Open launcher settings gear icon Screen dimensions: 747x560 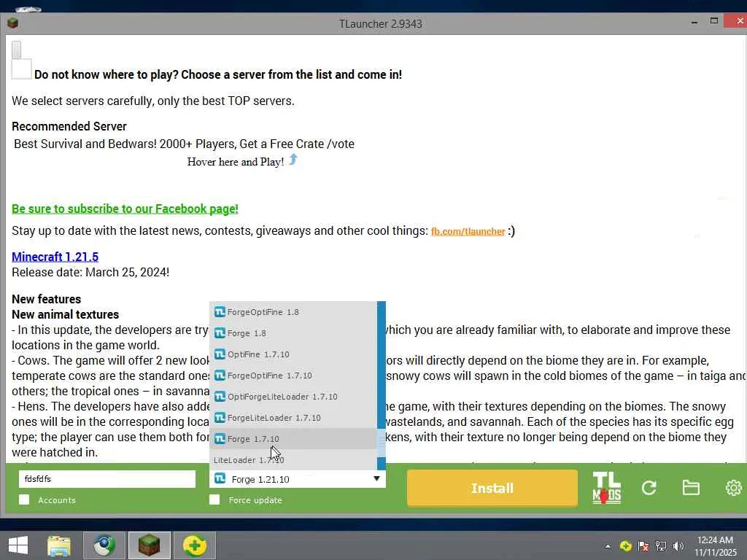point(734,488)
